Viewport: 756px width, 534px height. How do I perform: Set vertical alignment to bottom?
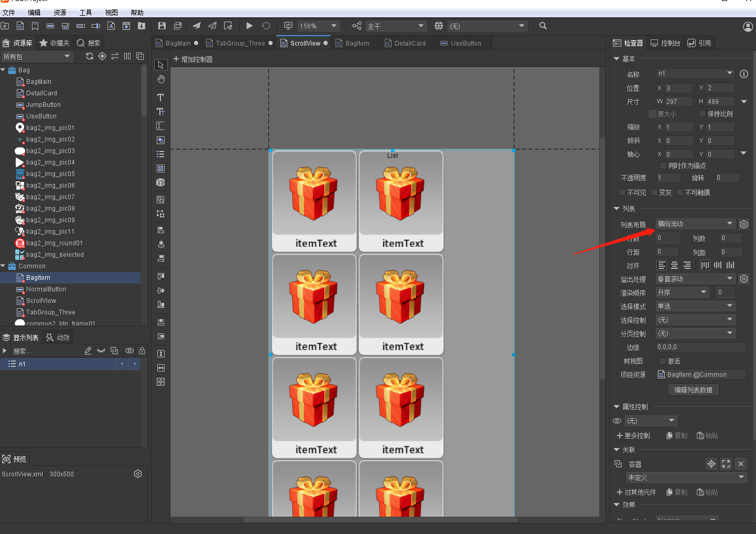(x=730, y=265)
